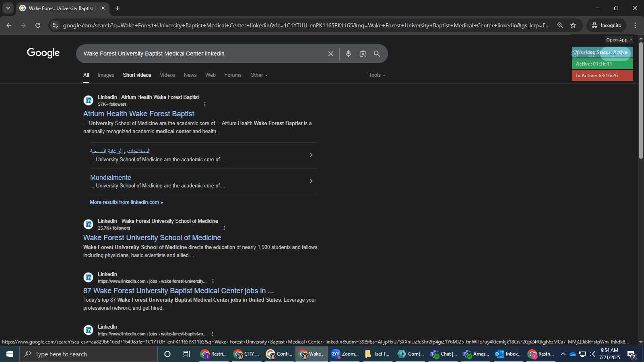Click LinkedIn favicon of Atrium Health result

[x=88, y=101]
